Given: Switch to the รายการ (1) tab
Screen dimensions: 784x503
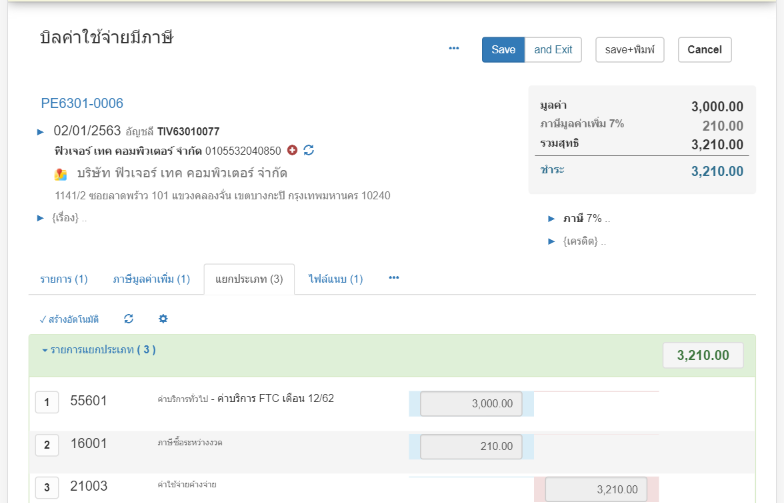Looking at the screenshot, I should [64, 279].
